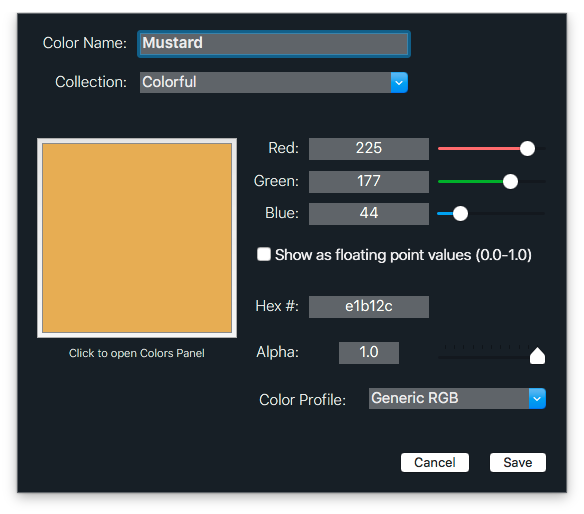Click the "Collection:" label

pyautogui.click(x=91, y=82)
